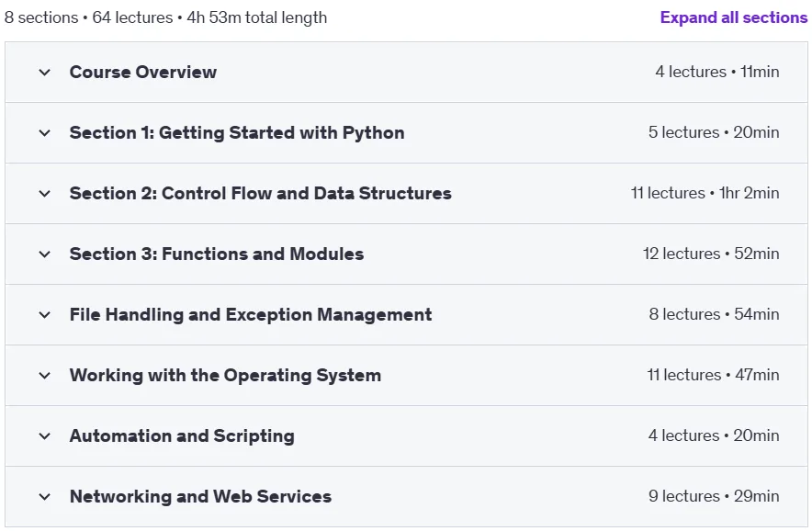Image resolution: width=812 pixels, height=531 pixels.
Task: Click chevron beside Control Flow and Data Structures
Action: (x=44, y=193)
